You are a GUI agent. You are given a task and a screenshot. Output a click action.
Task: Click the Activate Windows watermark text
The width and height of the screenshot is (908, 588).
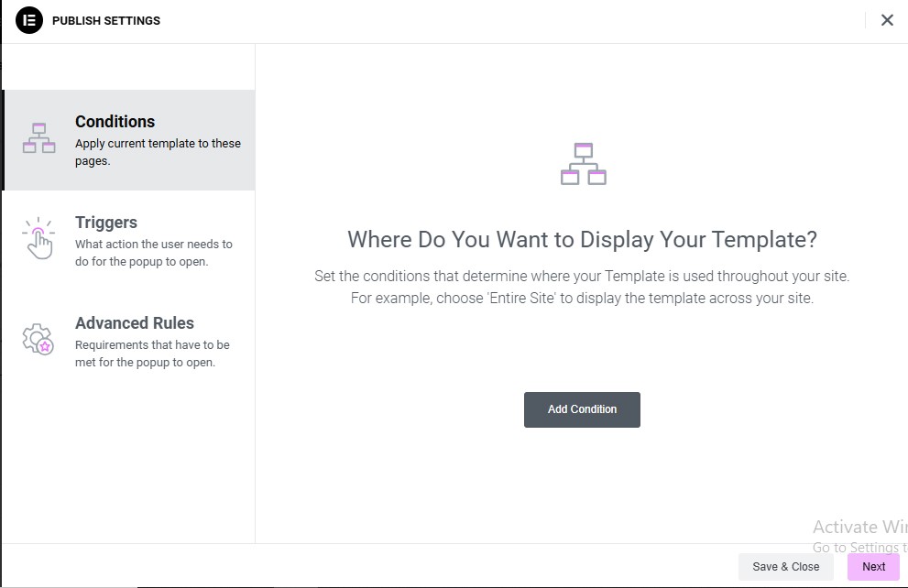[860, 527]
